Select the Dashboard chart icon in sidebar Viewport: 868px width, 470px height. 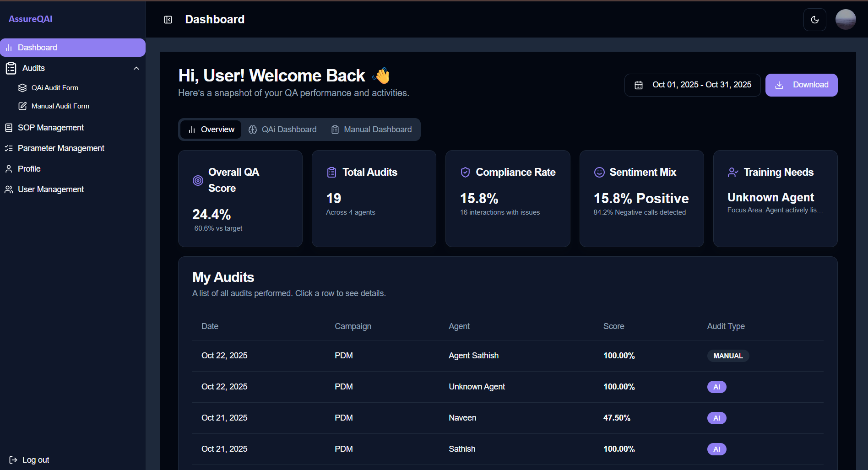click(x=9, y=47)
